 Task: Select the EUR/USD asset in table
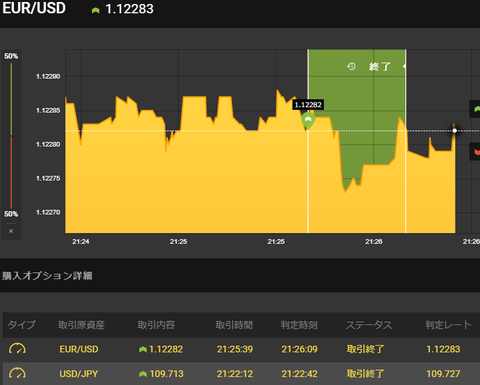[79, 349]
